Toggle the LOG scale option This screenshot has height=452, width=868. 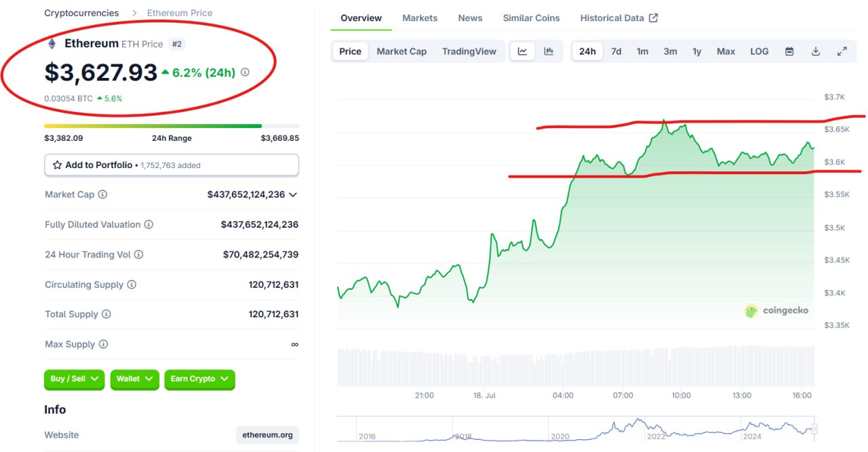click(759, 52)
